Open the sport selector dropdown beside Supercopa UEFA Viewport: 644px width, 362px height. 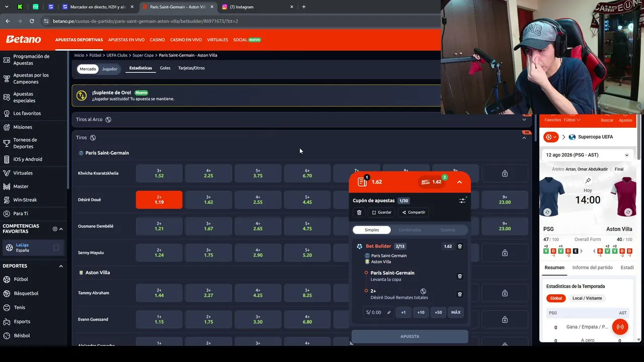tap(551, 137)
